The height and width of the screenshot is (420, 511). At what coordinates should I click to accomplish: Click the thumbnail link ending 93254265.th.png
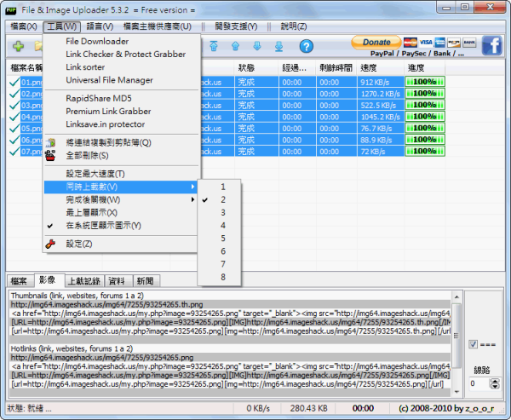point(107,305)
